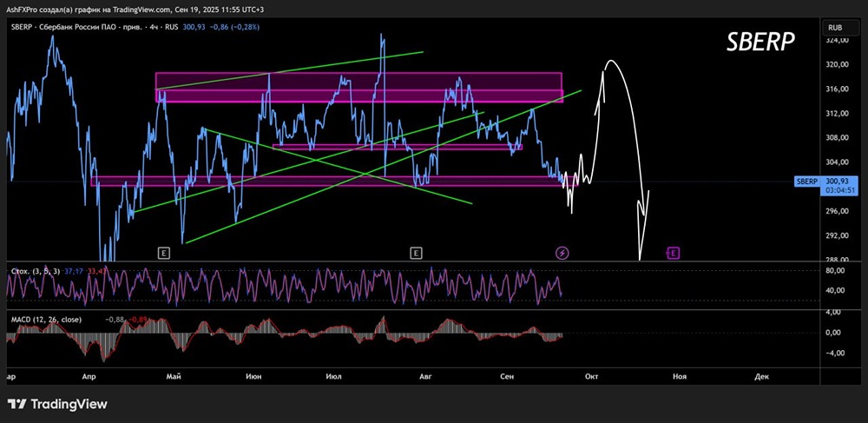Image resolution: width=868 pixels, height=423 pixels.
Task: Open the RUB currency selector
Action: pyautogui.click(x=836, y=27)
